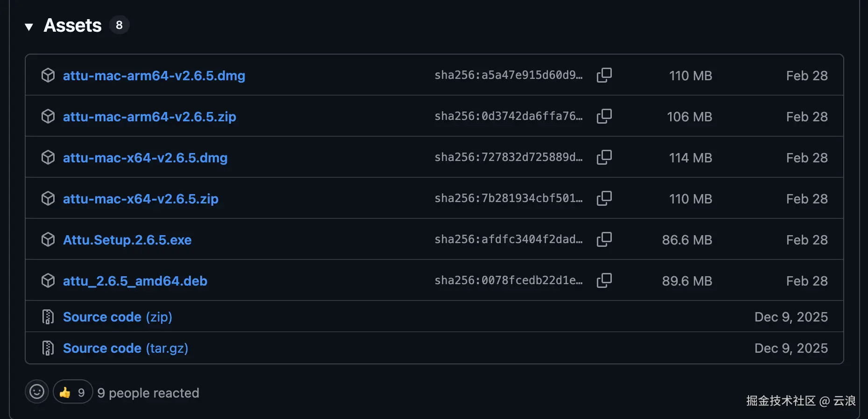
Task: Copy sha256 for attu-mac-arm64-v2.6.5.zip
Action: pyautogui.click(x=604, y=116)
